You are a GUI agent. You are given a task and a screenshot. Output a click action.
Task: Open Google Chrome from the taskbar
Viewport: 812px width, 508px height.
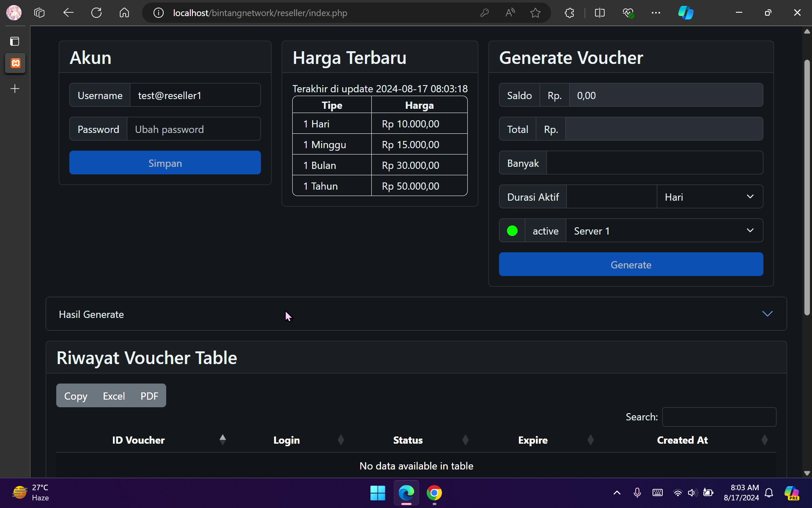click(434, 493)
